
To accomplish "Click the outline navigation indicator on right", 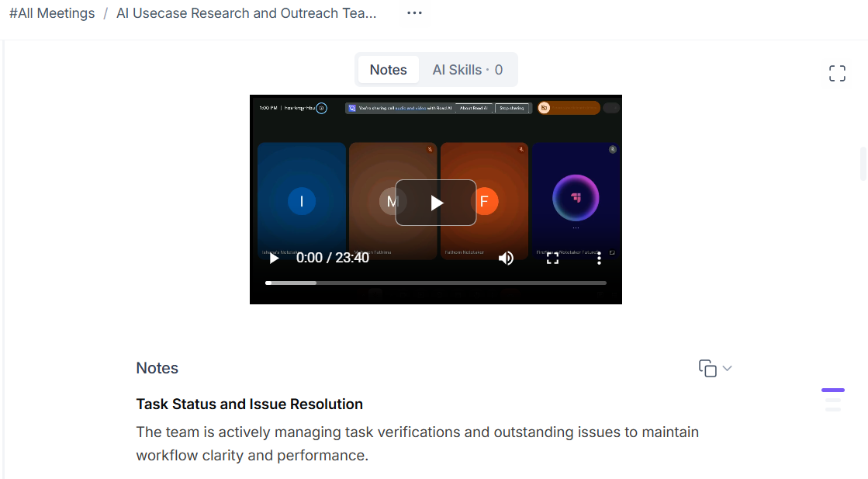I will (x=833, y=399).
